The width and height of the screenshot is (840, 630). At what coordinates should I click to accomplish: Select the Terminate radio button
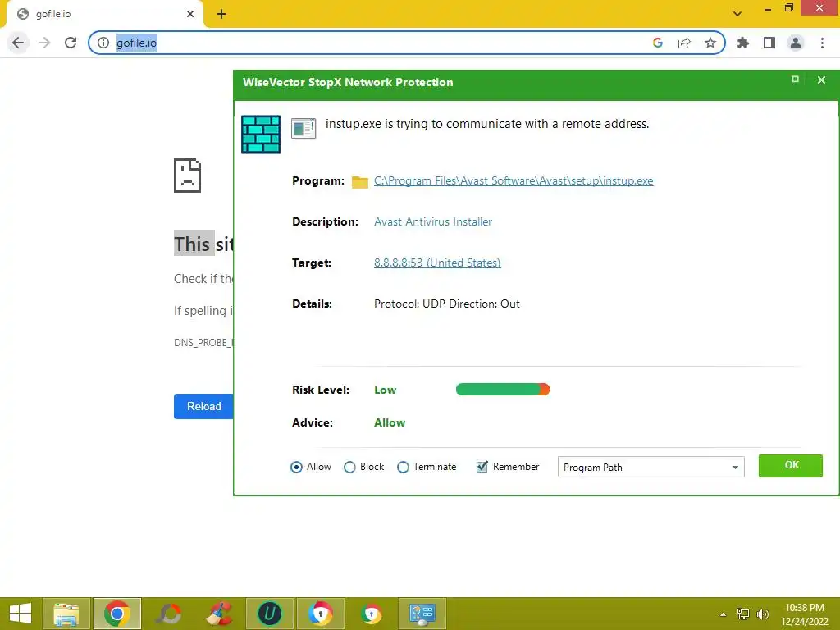click(403, 467)
